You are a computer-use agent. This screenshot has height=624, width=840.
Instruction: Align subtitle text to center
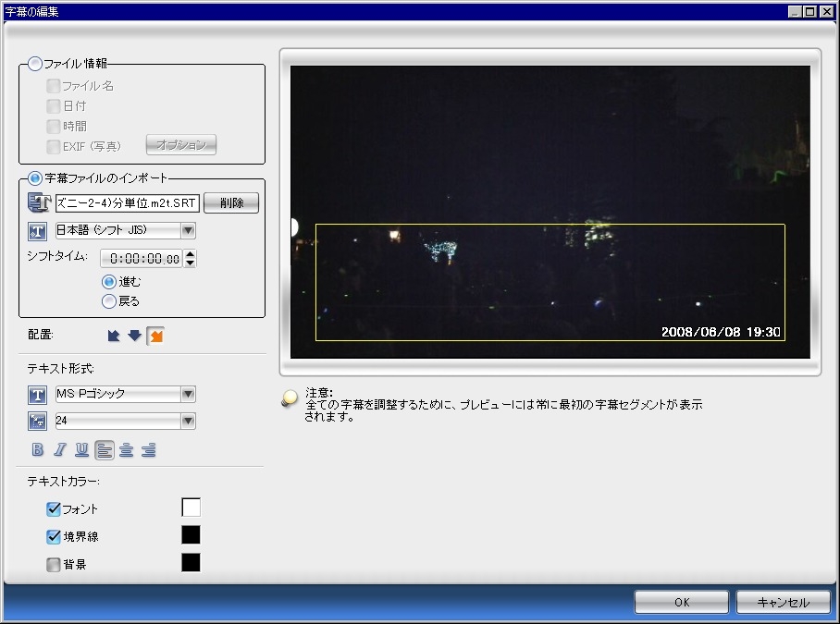(127, 450)
